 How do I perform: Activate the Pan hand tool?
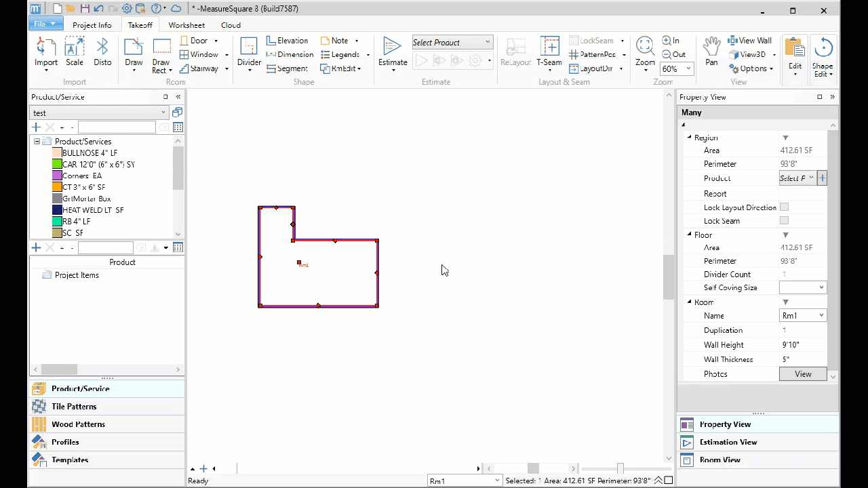click(x=711, y=53)
